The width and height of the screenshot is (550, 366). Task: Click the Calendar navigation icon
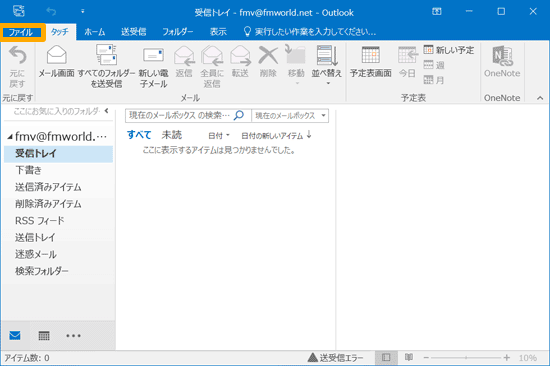(x=44, y=336)
